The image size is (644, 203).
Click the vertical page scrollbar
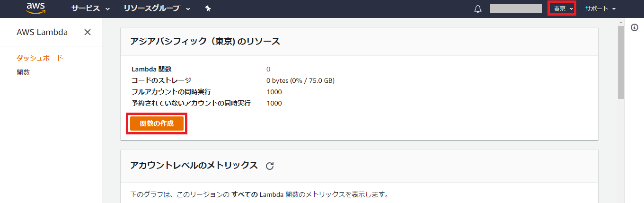(621, 62)
